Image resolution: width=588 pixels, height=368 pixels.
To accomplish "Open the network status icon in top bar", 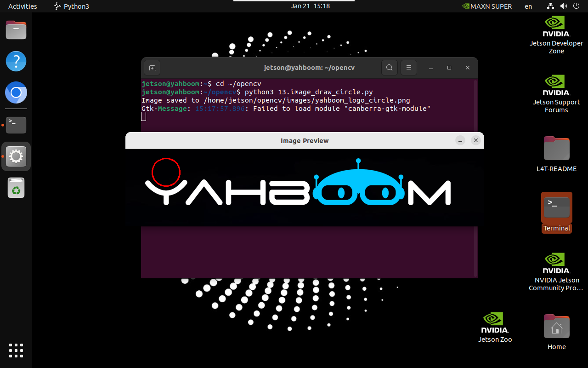I will tap(551, 6).
